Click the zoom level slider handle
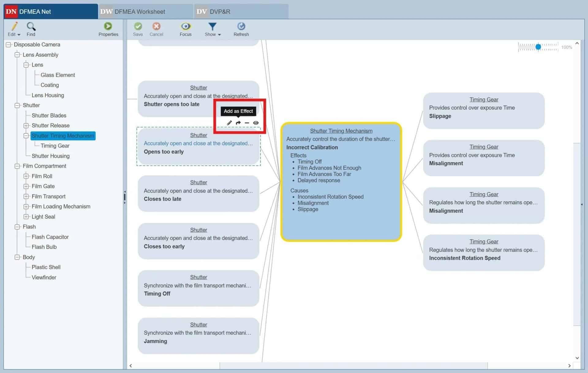Viewport: 588px width, 373px height. (538, 47)
